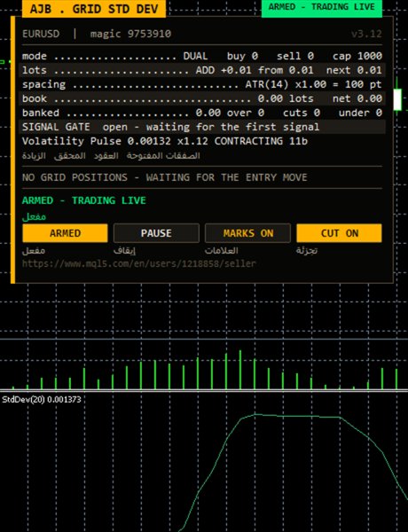Click the lots ADD +0.01 row

coord(202,70)
